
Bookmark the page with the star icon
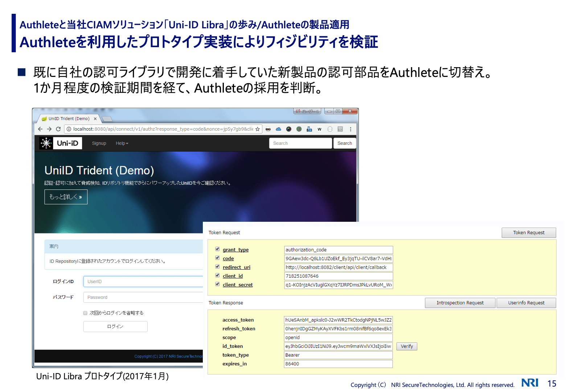258,129
